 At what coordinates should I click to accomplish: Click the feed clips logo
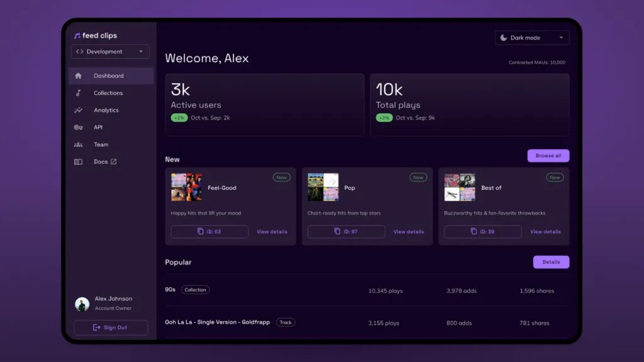96,36
